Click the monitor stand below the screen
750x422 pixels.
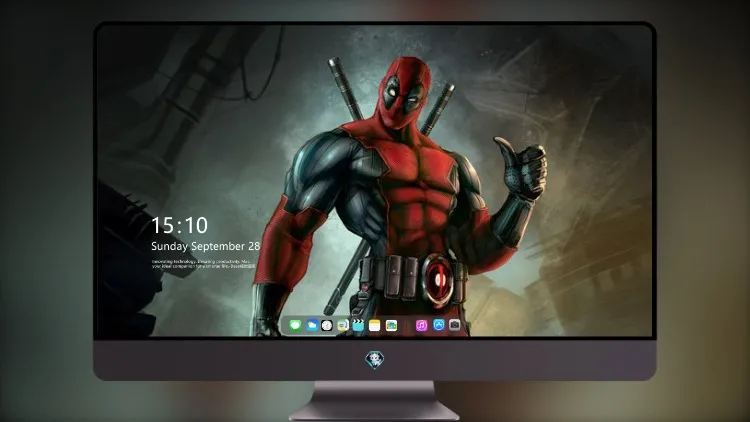point(374,401)
